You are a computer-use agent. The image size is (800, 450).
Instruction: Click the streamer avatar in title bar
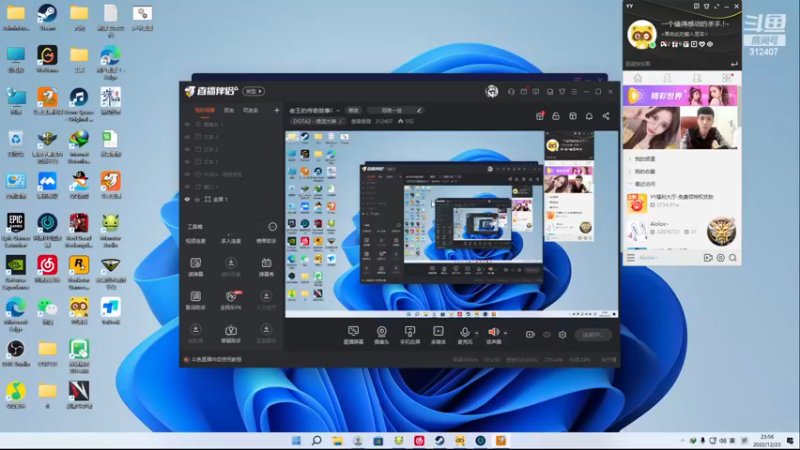pyautogui.click(x=492, y=92)
